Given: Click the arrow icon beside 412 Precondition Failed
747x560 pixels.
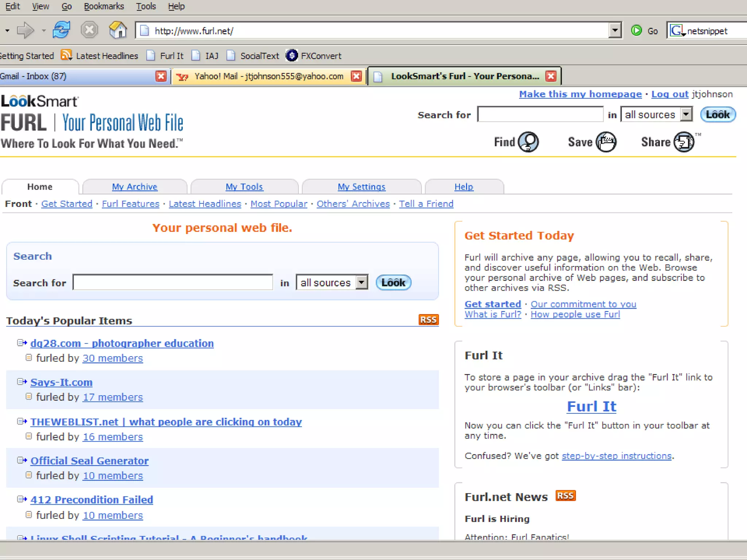Looking at the screenshot, I should 22,499.
